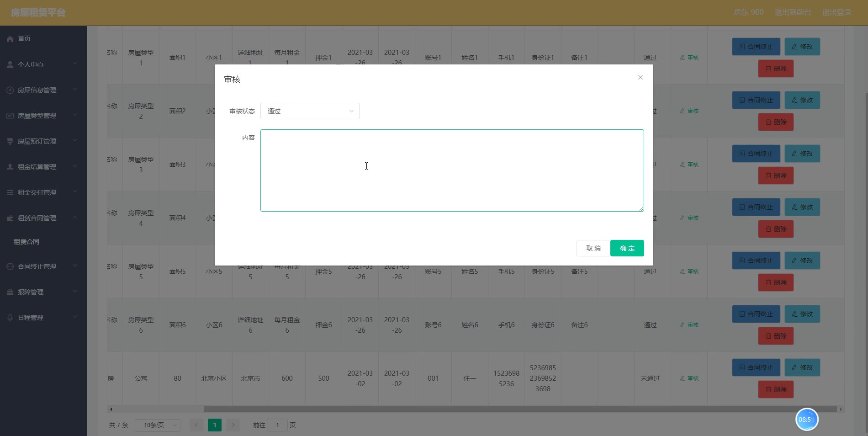This screenshot has width=868, height=436.
Task: Click the microphone icon beside 日程管理
Action: click(x=10, y=318)
